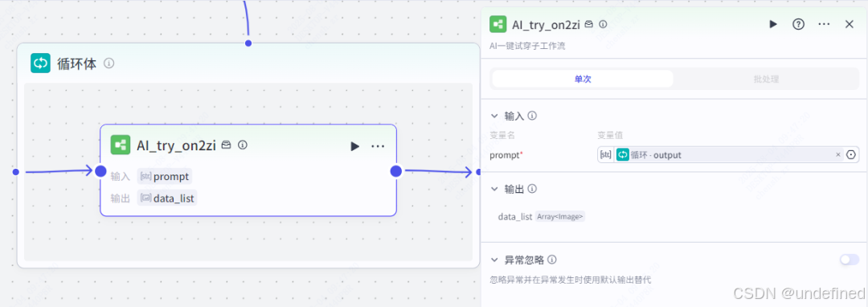This screenshot has width=868, height=307.
Task: Click the AI_try_on2zi title in side panel
Action: pos(547,24)
